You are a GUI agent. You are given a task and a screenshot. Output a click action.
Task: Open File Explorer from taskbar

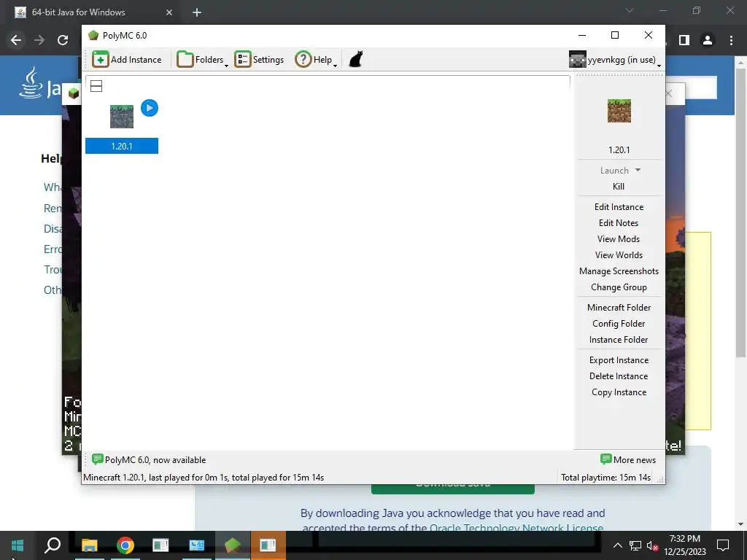pos(89,545)
